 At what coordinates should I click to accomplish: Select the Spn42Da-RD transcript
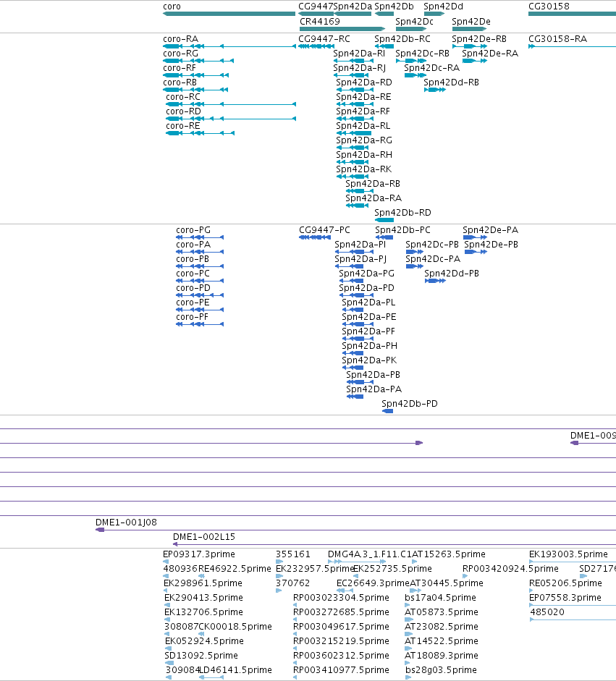pos(355,90)
